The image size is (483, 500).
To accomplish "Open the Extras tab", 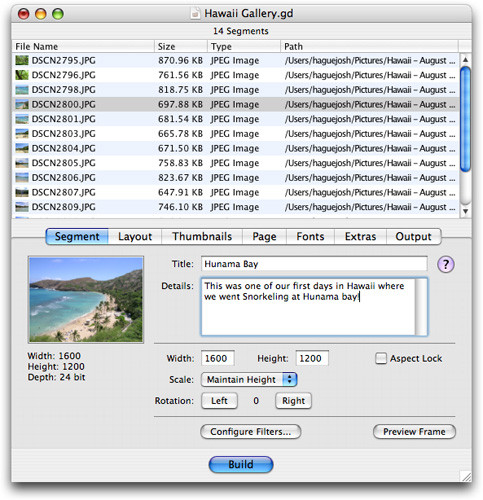I will pos(360,236).
